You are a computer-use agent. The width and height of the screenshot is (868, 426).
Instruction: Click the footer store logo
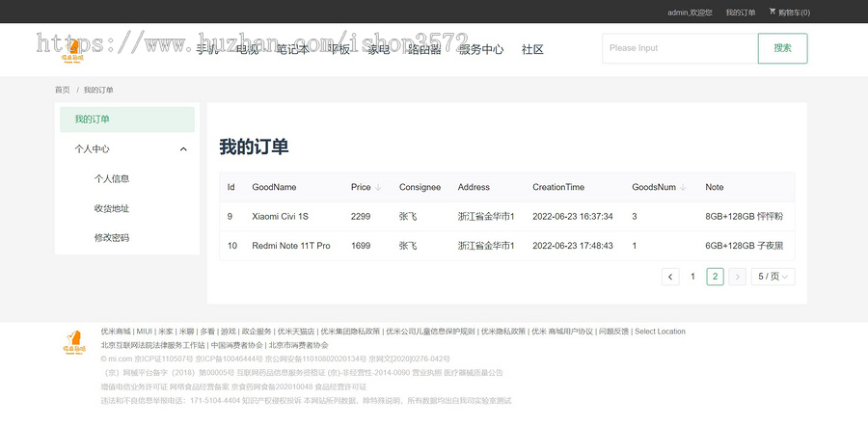73,342
